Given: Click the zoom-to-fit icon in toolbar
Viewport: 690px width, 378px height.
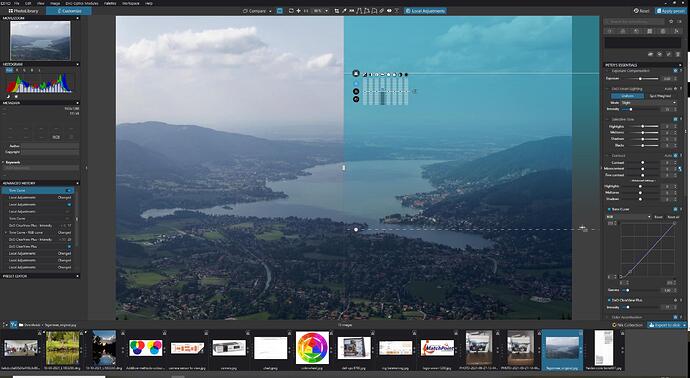Looking at the screenshot, I should tap(291, 11).
